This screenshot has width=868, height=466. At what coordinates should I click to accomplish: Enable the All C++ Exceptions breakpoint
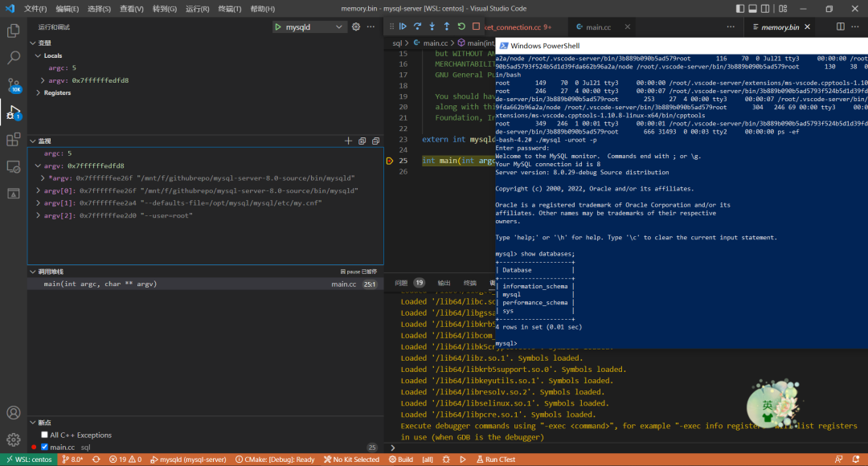coord(45,435)
